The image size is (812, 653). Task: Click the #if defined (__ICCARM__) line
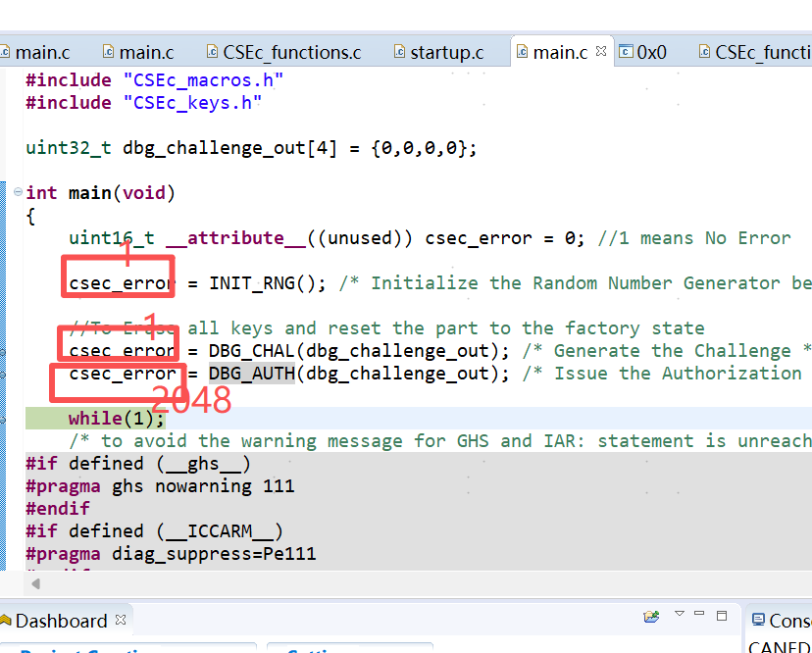coord(154,531)
